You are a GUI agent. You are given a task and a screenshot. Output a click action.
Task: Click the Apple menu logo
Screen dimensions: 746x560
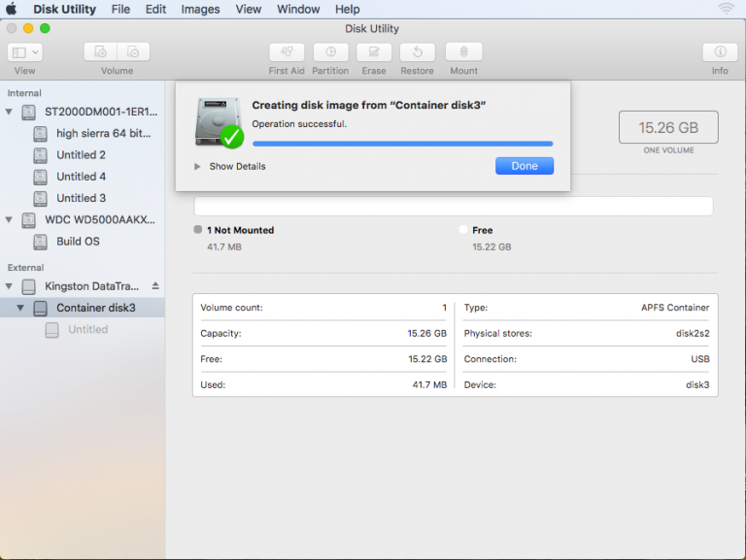pyautogui.click(x=12, y=9)
